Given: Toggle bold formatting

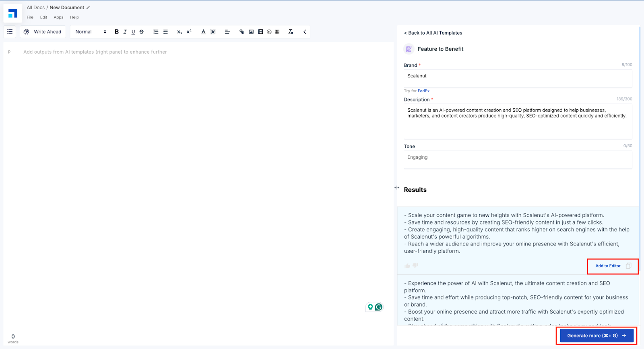Looking at the screenshot, I should pos(117,32).
